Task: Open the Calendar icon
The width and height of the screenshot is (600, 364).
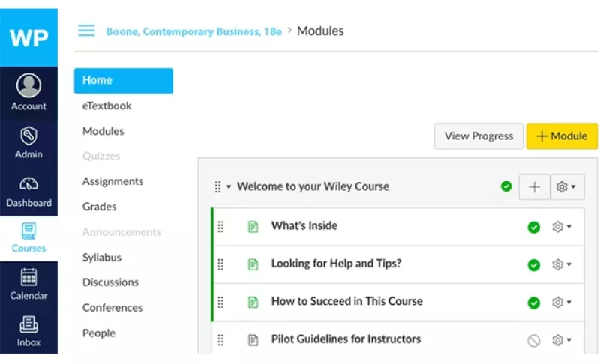Action: coord(28,277)
